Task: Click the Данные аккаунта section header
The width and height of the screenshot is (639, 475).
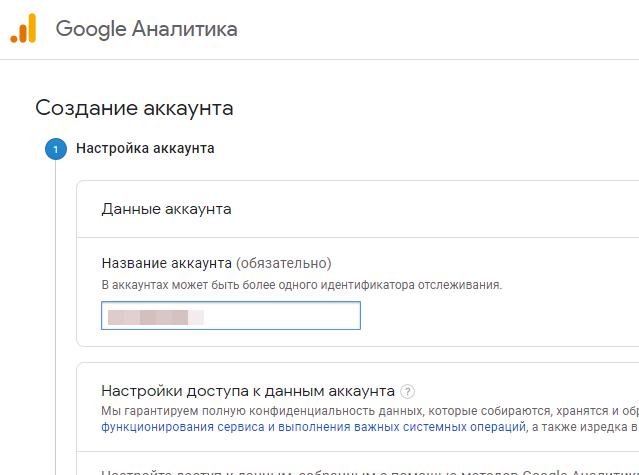Action: [x=167, y=209]
